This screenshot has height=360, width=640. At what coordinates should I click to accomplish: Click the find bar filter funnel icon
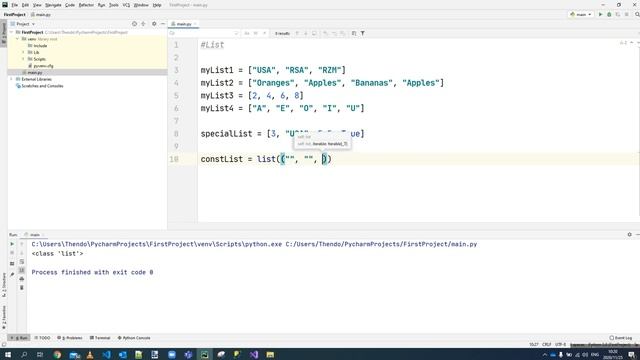coord(362,33)
